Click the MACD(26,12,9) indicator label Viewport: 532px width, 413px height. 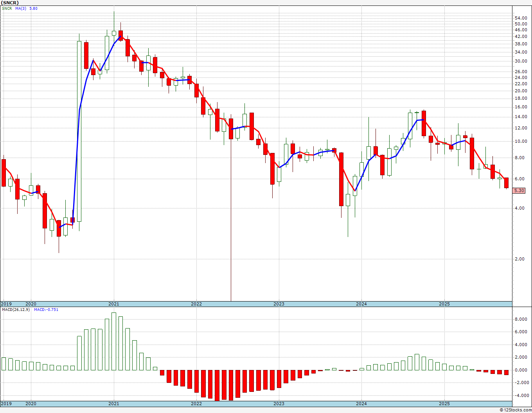[16, 310]
